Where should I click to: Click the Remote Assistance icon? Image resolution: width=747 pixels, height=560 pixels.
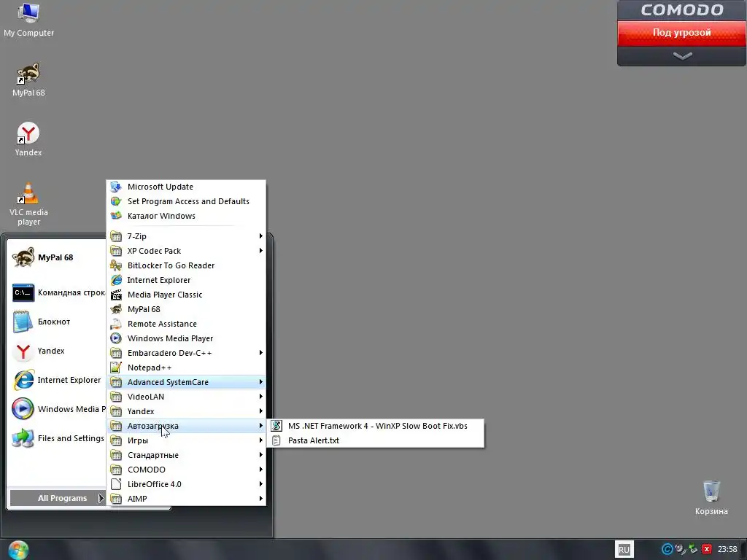coord(116,324)
